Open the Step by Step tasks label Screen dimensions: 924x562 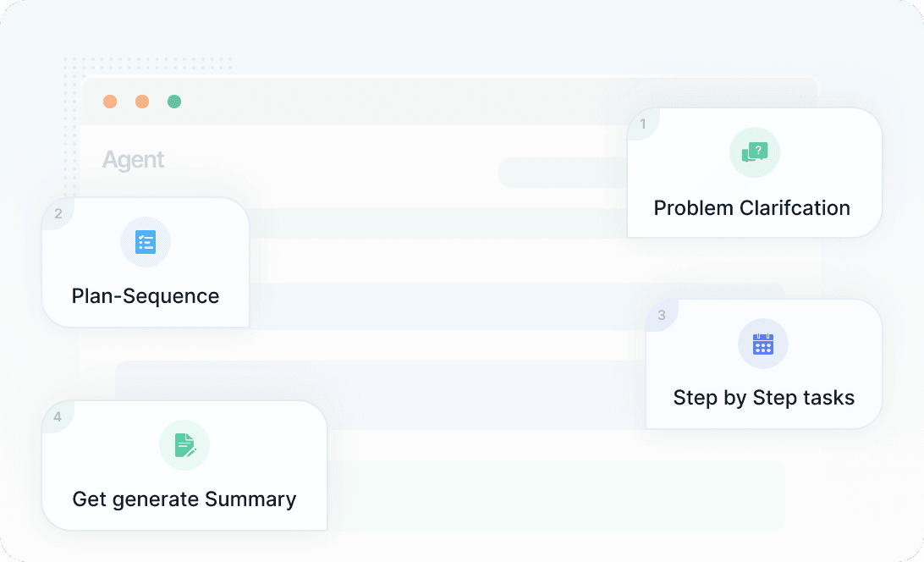tap(763, 398)
